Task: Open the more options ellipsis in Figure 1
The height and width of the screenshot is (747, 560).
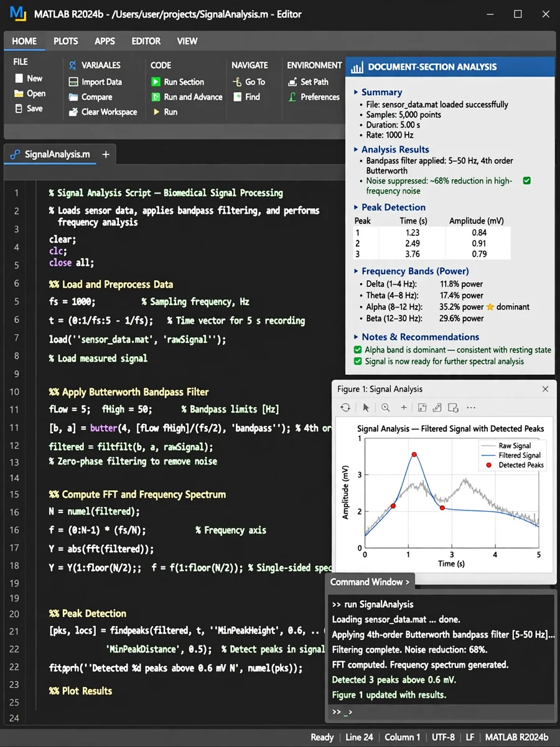Action: coord(471,408)
